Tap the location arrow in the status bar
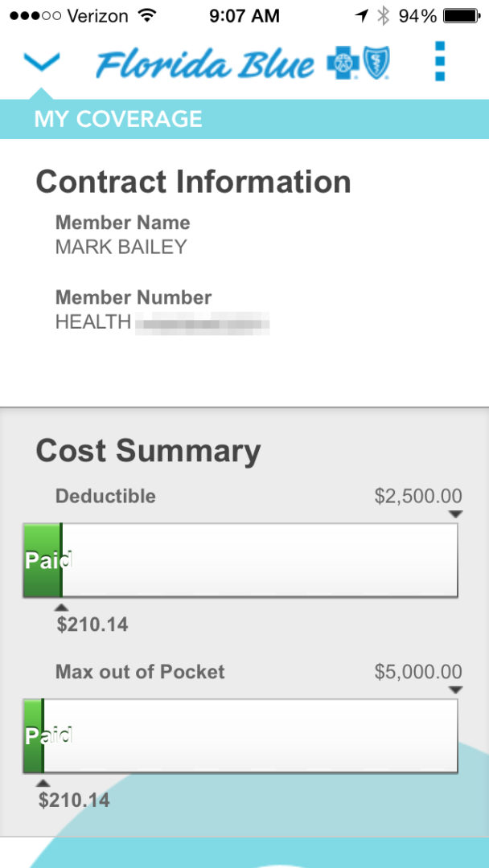 tap(363, 14)
